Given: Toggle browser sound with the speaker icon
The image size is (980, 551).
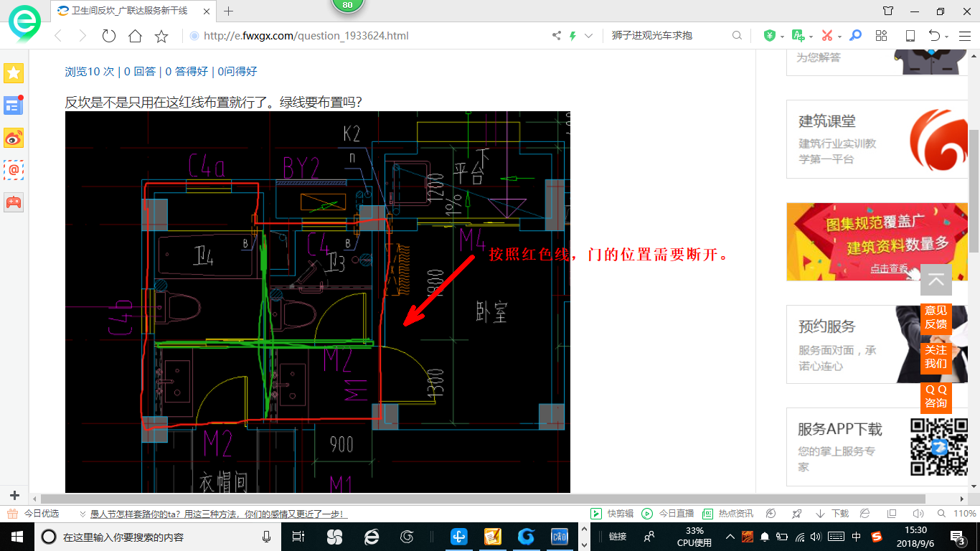Looking at the screenshot, I should point(918,514).
